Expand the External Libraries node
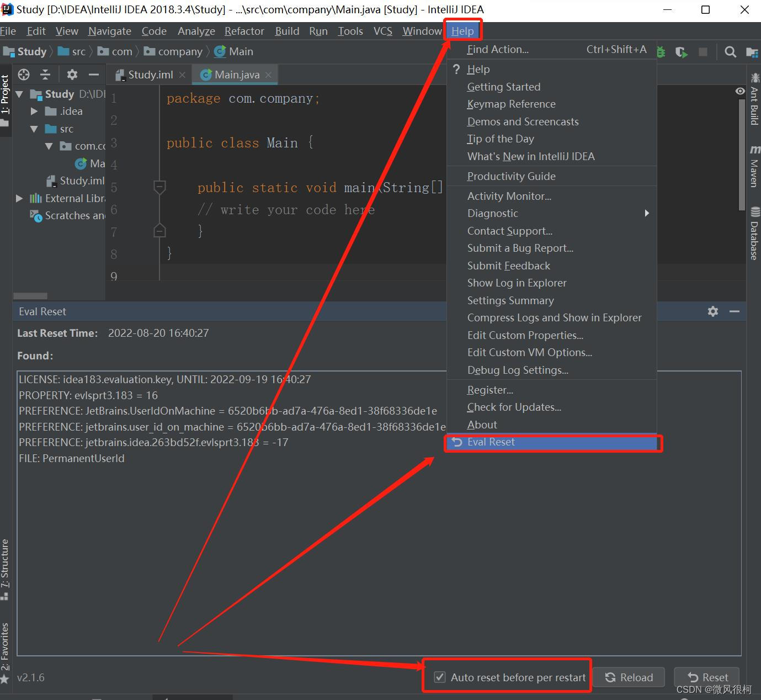This screenshot has height=700, width=761. [19, 198]
